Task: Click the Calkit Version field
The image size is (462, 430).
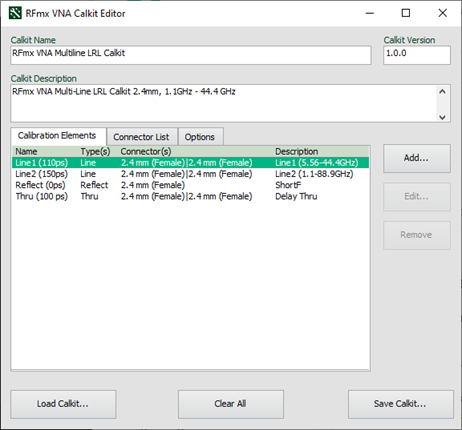Action: pyautogui.click(x=417, y=55)
